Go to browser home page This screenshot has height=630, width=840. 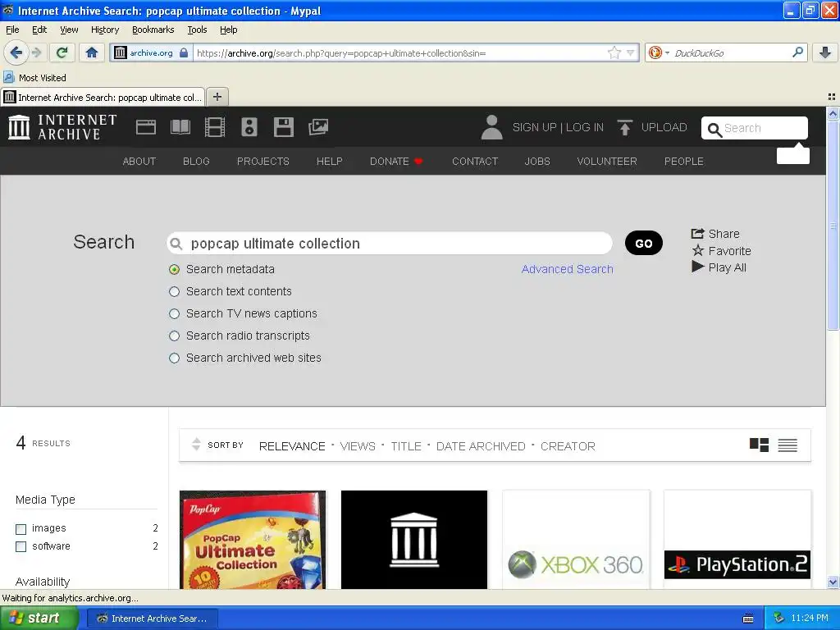click(x=92, y=52)
